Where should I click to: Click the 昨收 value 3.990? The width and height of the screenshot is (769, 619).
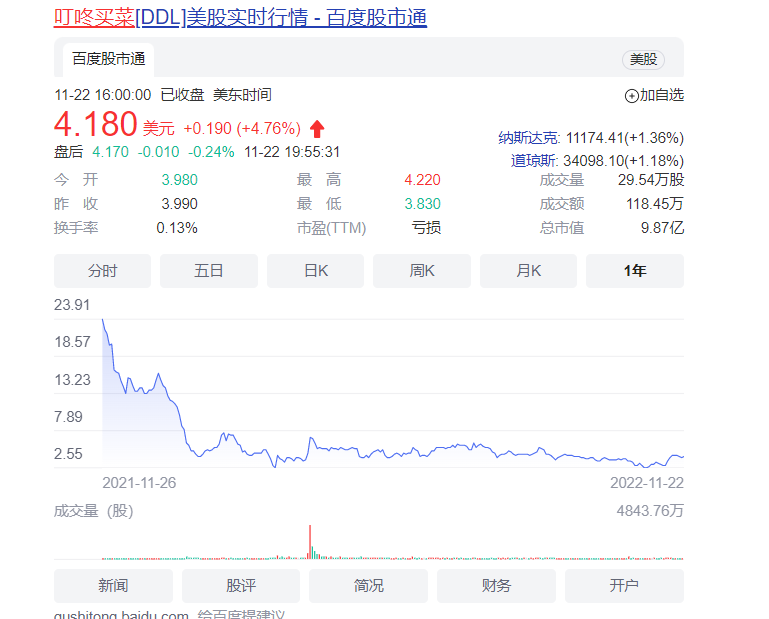(179, 204)
